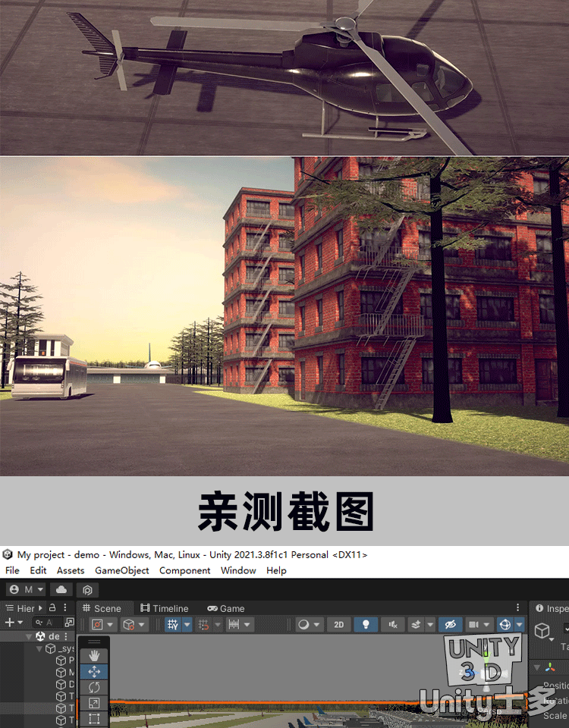569x728 pixels.
Task: Click the Hierarchy panel lock icon
Action: click(x=52, y=608)
